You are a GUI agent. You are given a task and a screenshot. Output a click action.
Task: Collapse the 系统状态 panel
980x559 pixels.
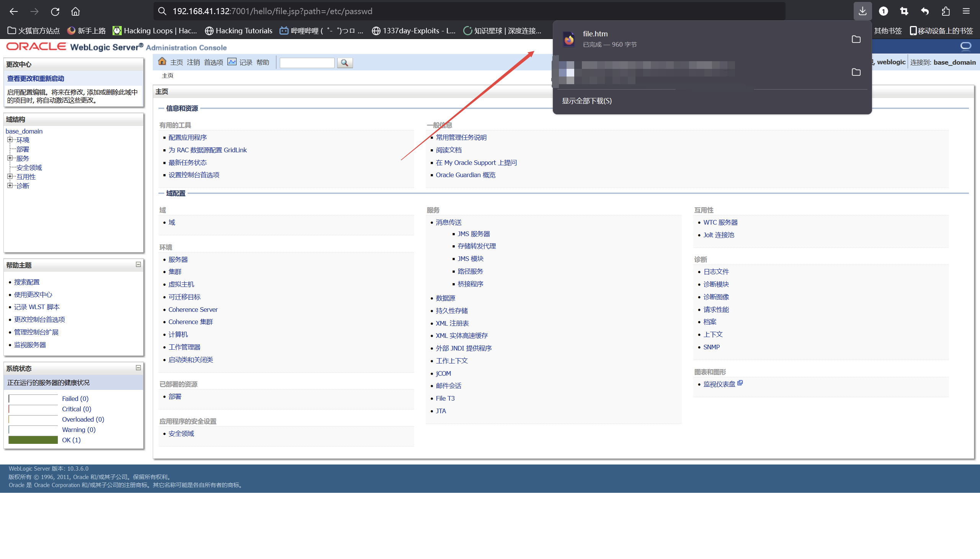coord(138,368)
